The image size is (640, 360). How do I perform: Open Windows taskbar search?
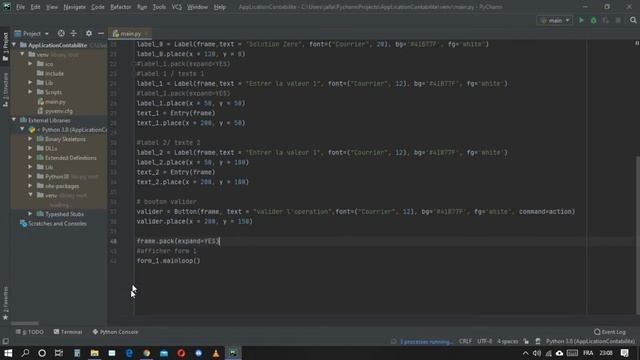25,353
